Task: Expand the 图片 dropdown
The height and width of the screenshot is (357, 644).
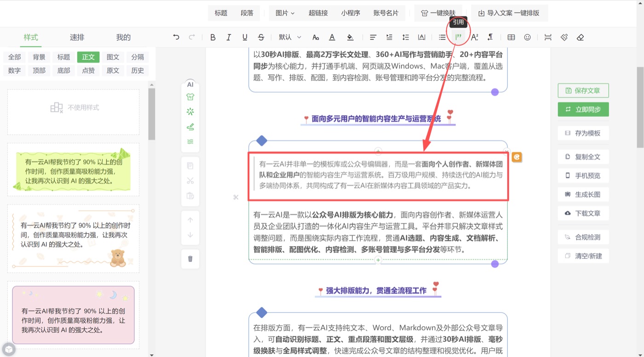Action: 285,13
